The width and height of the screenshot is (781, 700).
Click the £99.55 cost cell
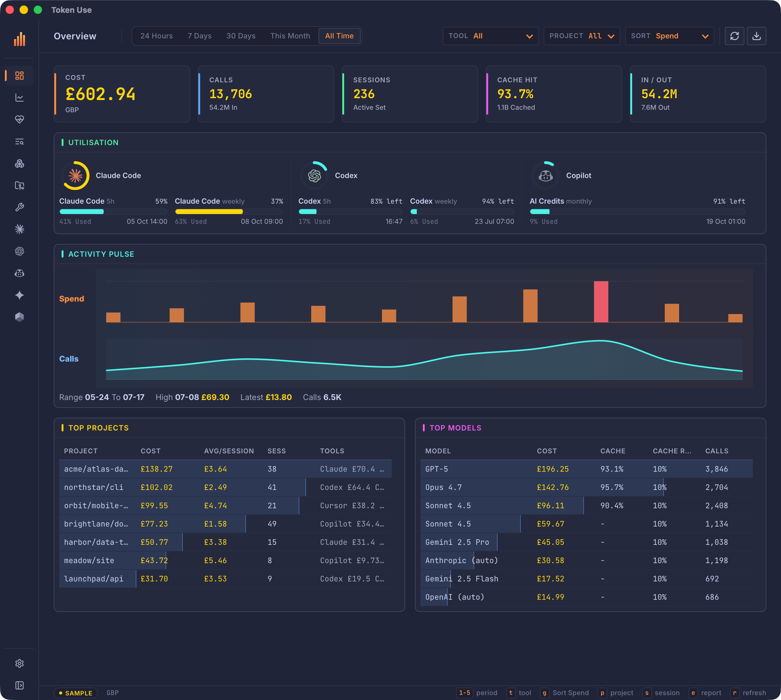tap(154, 505)
